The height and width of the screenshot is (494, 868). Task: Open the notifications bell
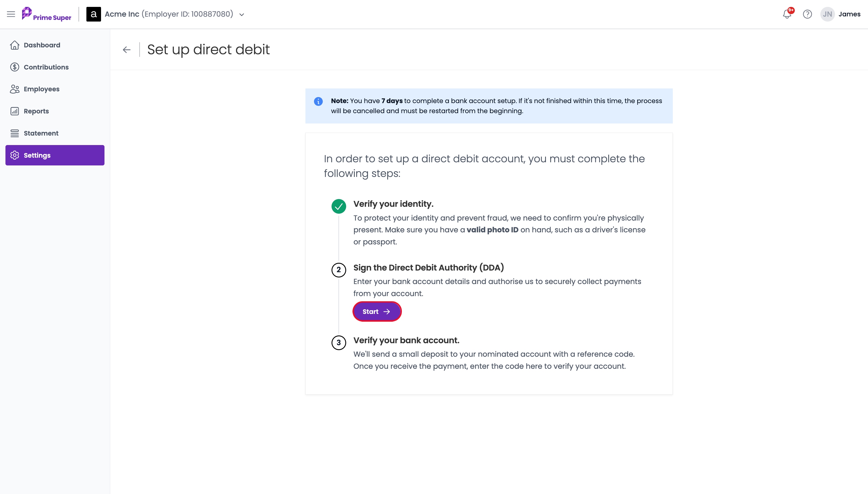point(787,14)
